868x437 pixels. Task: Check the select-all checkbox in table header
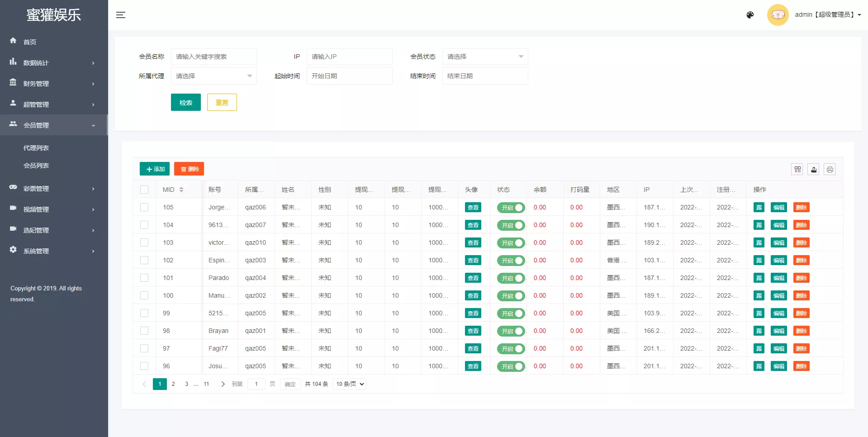click(144, 190)
